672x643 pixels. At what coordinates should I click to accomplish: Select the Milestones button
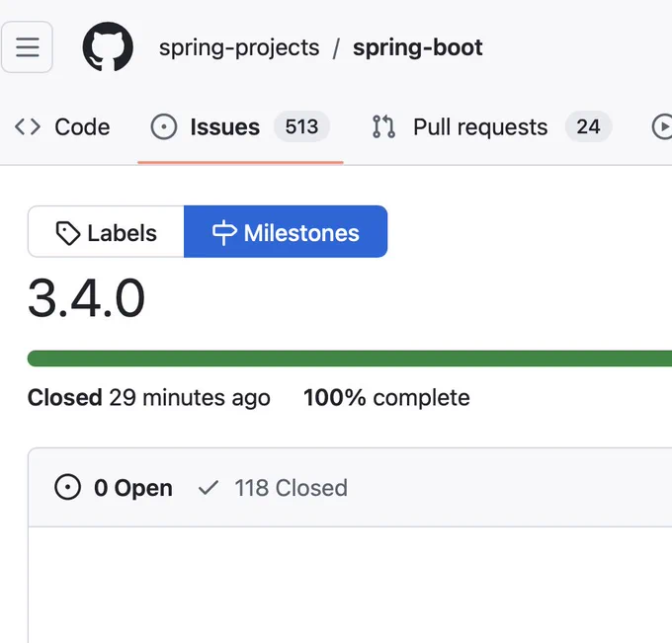pyautogui.click(x=286, y=232)
